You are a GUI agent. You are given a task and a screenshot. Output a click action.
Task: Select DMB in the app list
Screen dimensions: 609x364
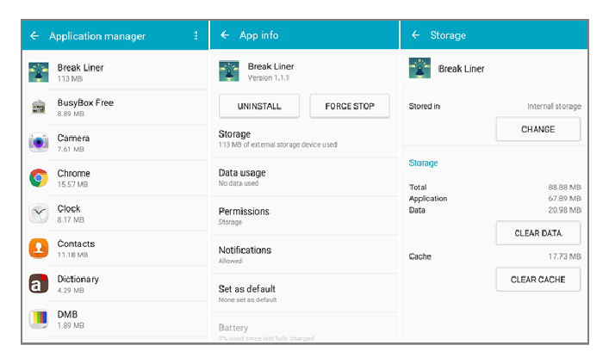pyautogui.click(x=115, y=319)
